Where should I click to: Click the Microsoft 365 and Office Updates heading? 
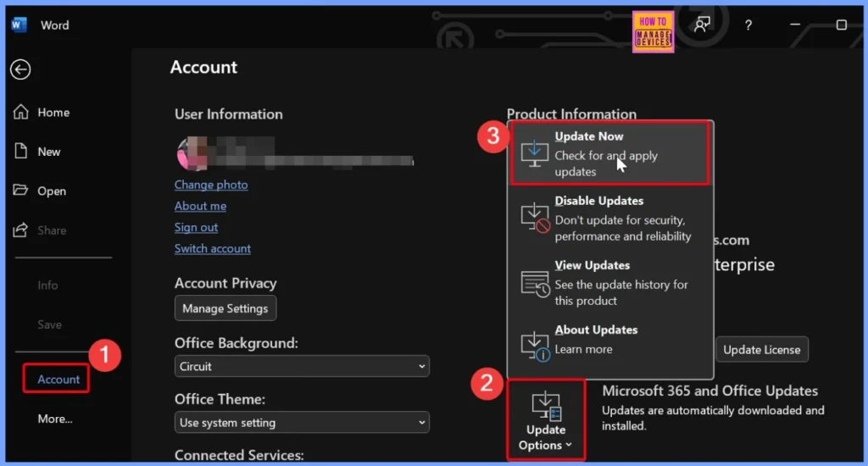(709, 391)
